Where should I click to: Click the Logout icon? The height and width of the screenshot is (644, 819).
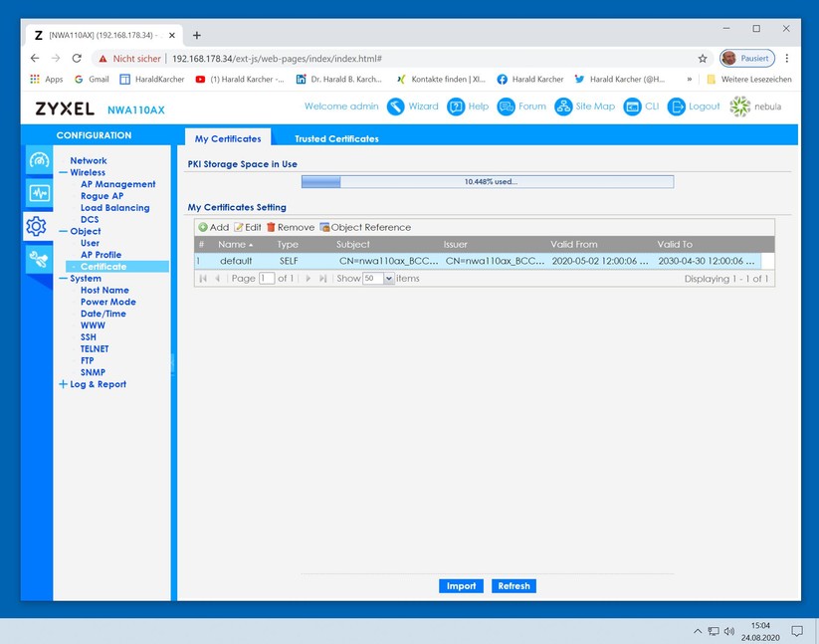pyautogui.click(x=677, y=107)
